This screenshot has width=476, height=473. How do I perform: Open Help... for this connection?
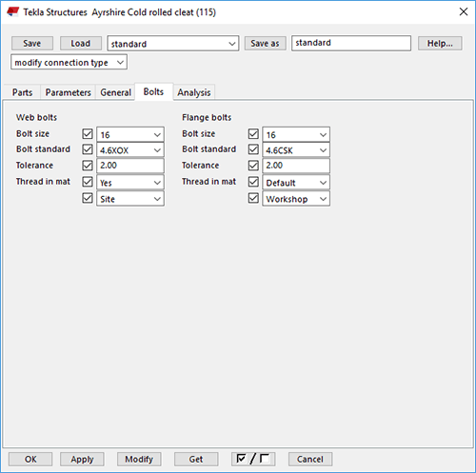(440, 43)
